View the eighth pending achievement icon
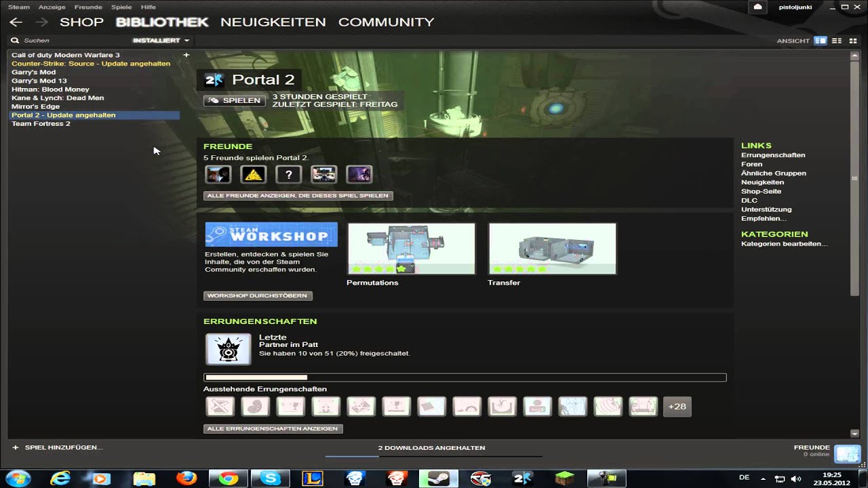The height and width of the screenshot is (488, 868). pyautogui.click(x=467, y=406)
